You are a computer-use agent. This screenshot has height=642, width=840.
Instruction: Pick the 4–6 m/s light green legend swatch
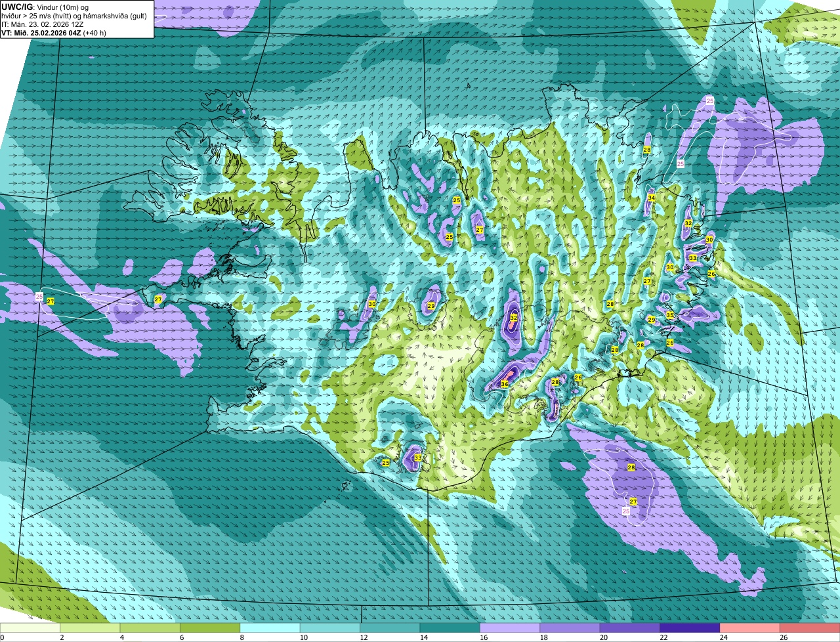point(150,628)
